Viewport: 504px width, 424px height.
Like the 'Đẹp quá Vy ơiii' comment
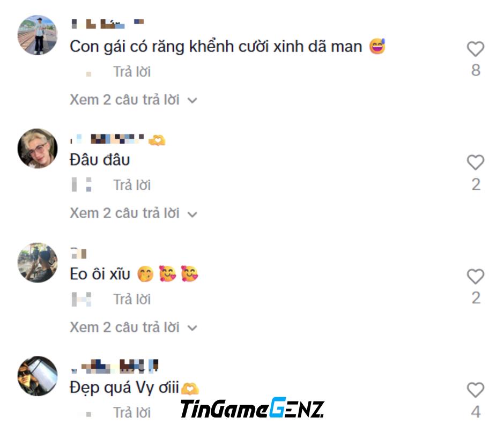476,390
